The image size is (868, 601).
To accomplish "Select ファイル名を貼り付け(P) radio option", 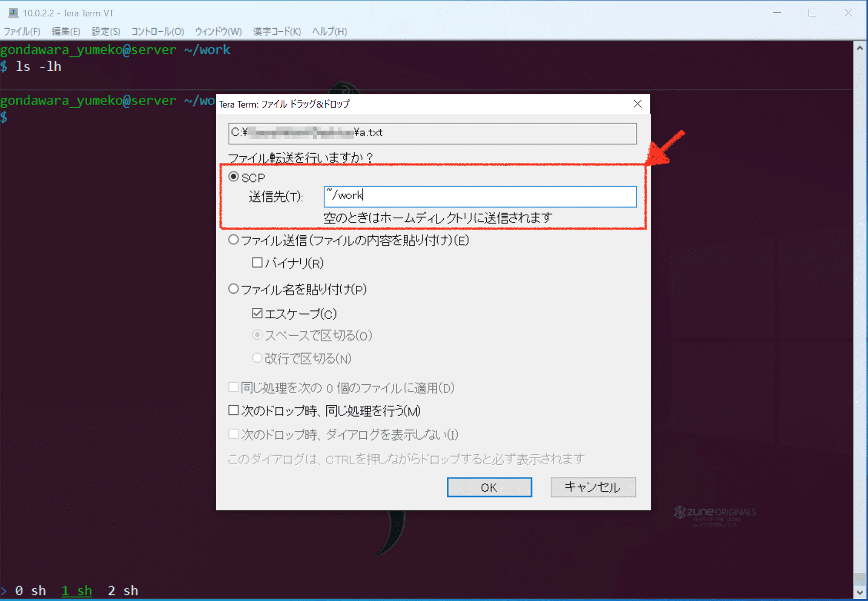I will point(234,289).
